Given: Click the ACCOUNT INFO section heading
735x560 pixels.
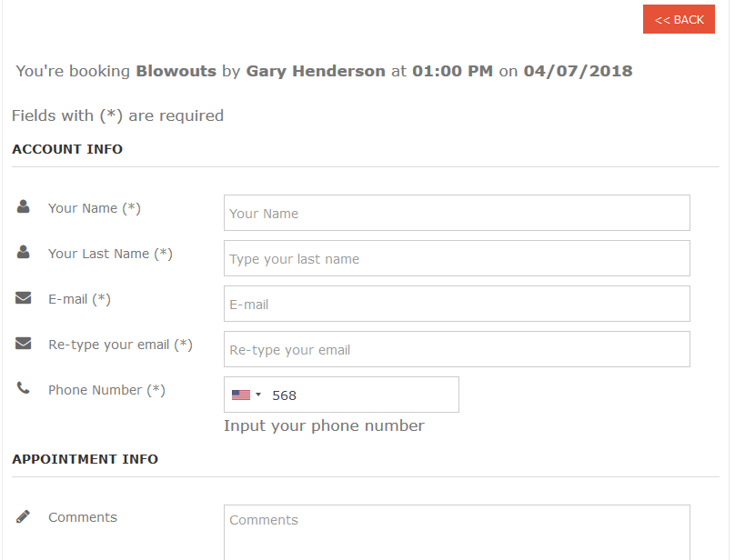Looking at the screenshot, I should pos(67,149).
